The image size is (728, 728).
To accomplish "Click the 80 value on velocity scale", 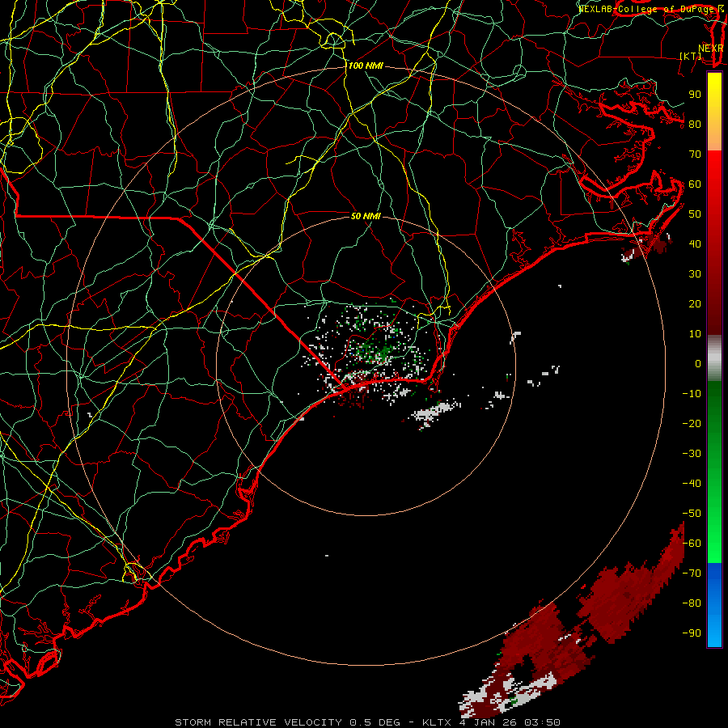I will point(695,124).
